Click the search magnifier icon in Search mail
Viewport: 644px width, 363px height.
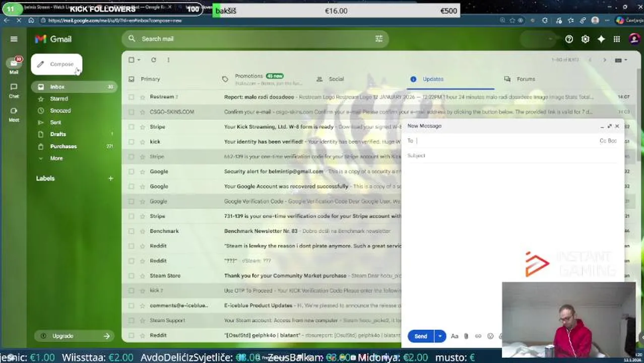click(132, 38)
